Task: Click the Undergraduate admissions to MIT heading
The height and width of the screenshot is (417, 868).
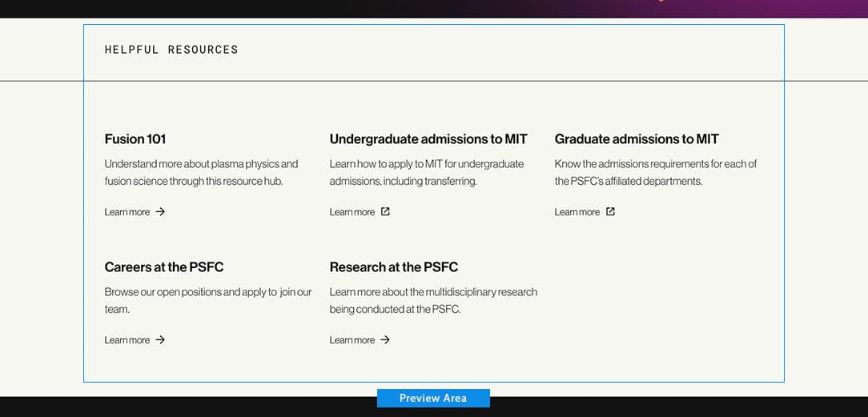Action: 428,138
